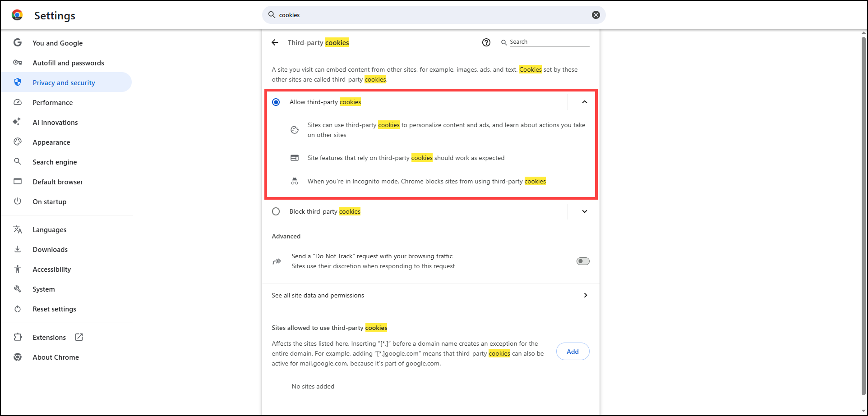Image resolution: width=868 pixels, height=416 pixels.
Task: Clear the cookies search with X icon
Action: 596,15
